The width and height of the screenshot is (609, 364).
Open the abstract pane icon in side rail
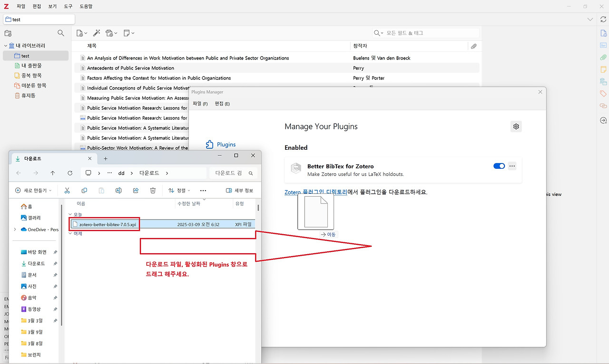click(603, 45)
